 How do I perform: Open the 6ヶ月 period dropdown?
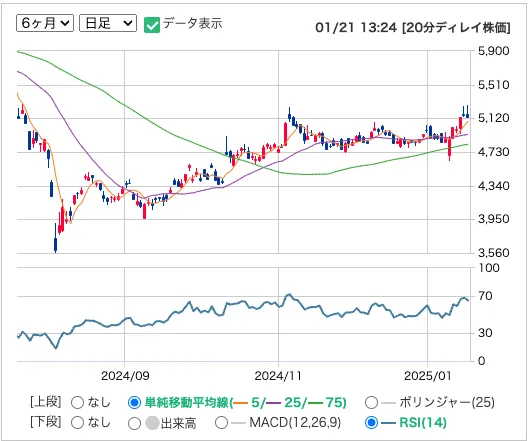(x=45, y=23)
